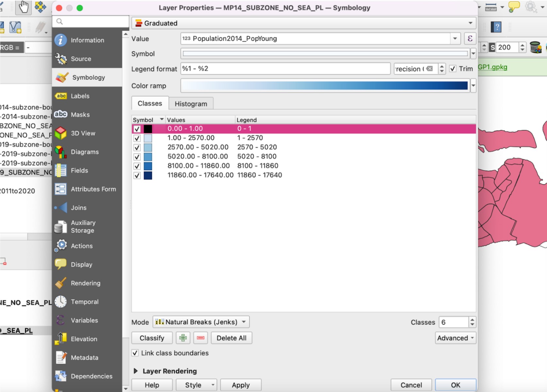Expand the Layer Rendering section
The height and width of the screenshot is (392, 547).
tap(136, 371)
